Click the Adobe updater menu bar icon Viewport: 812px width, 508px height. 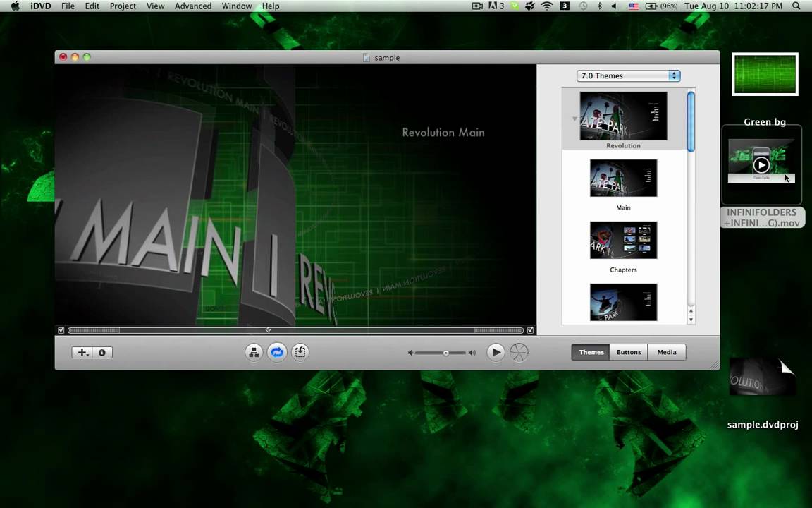tap(496, 6)
